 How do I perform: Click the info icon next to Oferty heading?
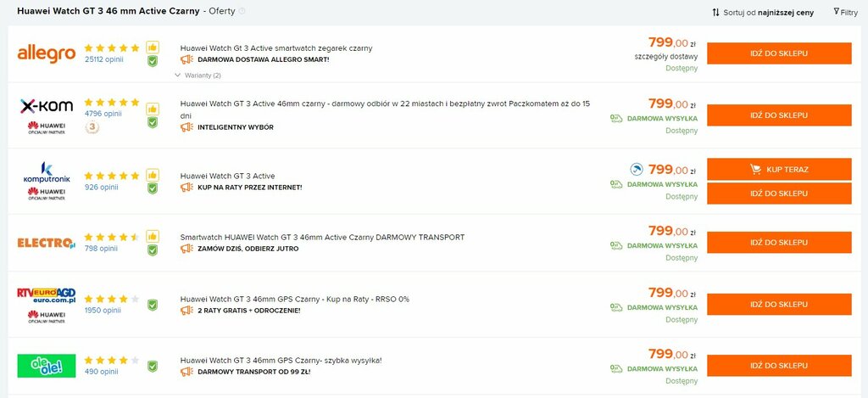click(x=242, y=11)
